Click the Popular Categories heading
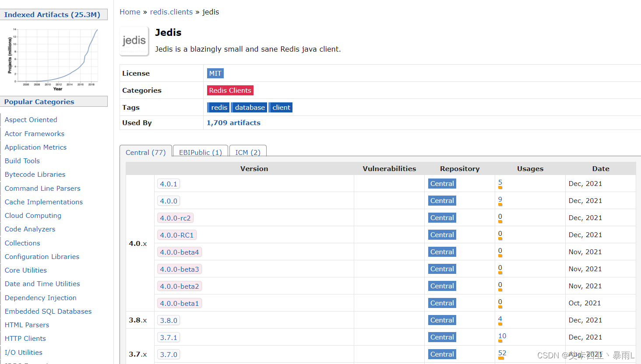Viewport: 641px width, 364px height. (x=39, y=102)
